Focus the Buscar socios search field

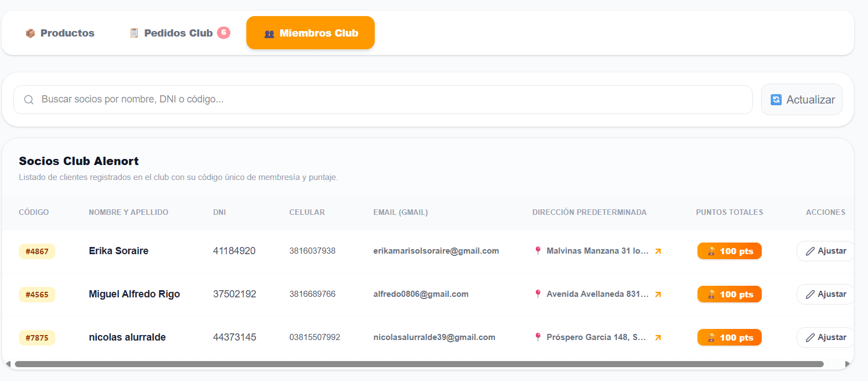pos(383,100)
